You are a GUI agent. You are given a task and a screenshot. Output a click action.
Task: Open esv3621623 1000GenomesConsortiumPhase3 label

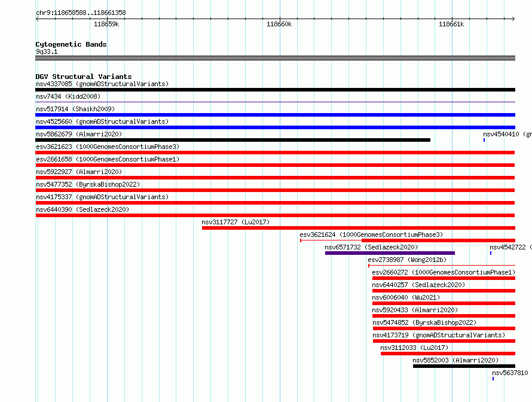click(108, 147)
